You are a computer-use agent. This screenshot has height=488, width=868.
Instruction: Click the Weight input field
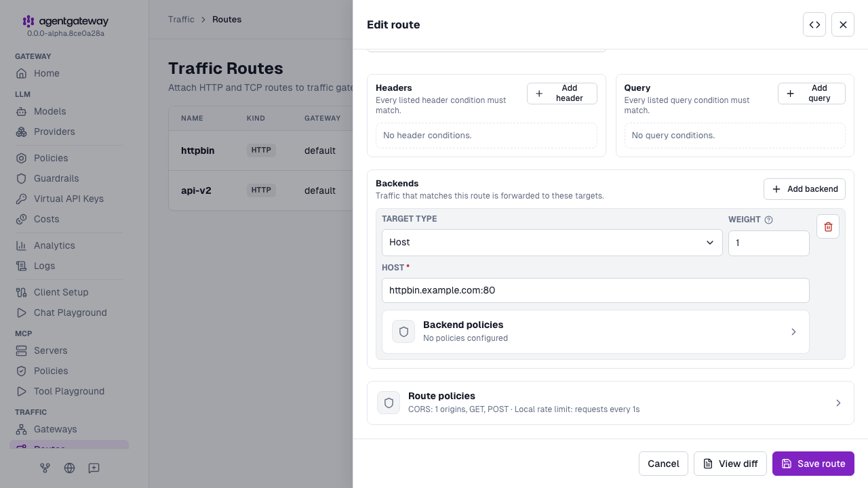(769, 243)
